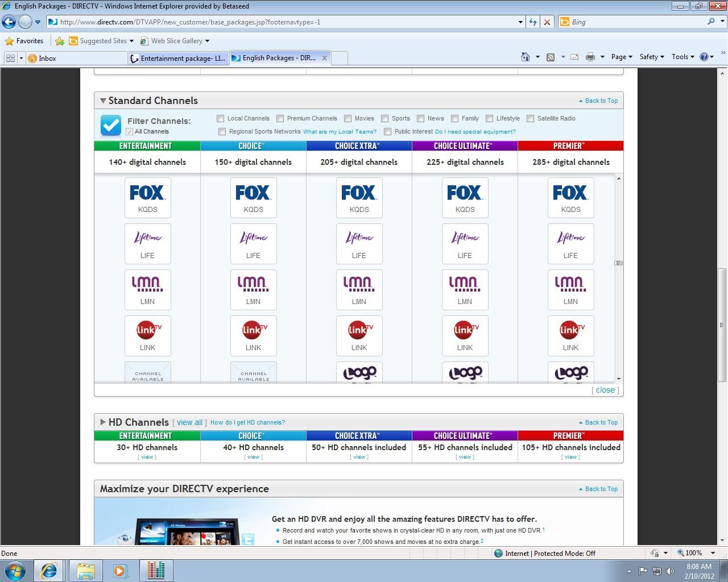The width and height of the screenshot is (728, 582).
Task: Click the RSS feeds icon
Action: click(x=550, y=57)
